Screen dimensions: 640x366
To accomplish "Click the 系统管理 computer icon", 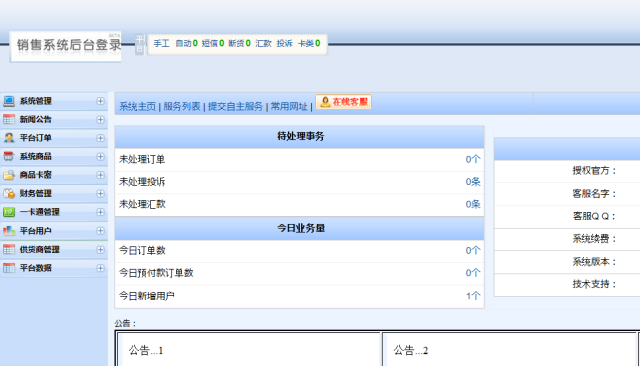I will coord(9,101).
